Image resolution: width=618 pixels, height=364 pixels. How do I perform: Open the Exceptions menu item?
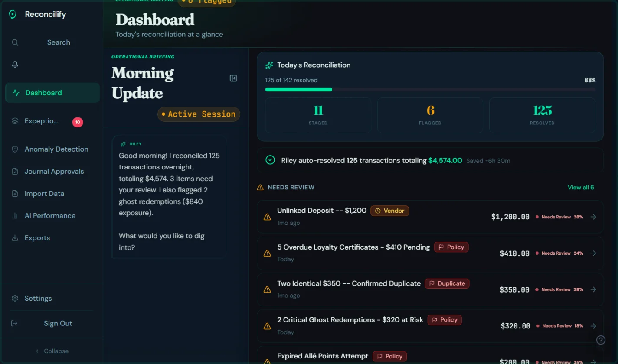coord(41,121)
